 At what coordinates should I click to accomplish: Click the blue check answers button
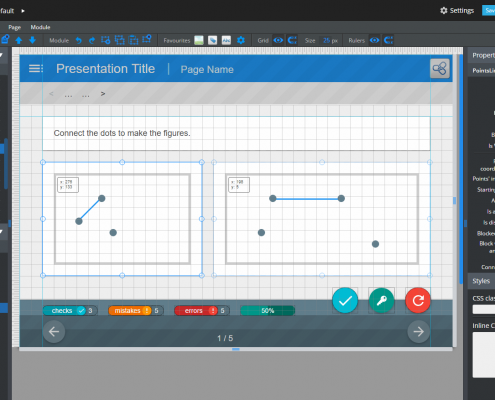[x=345, y=300]
